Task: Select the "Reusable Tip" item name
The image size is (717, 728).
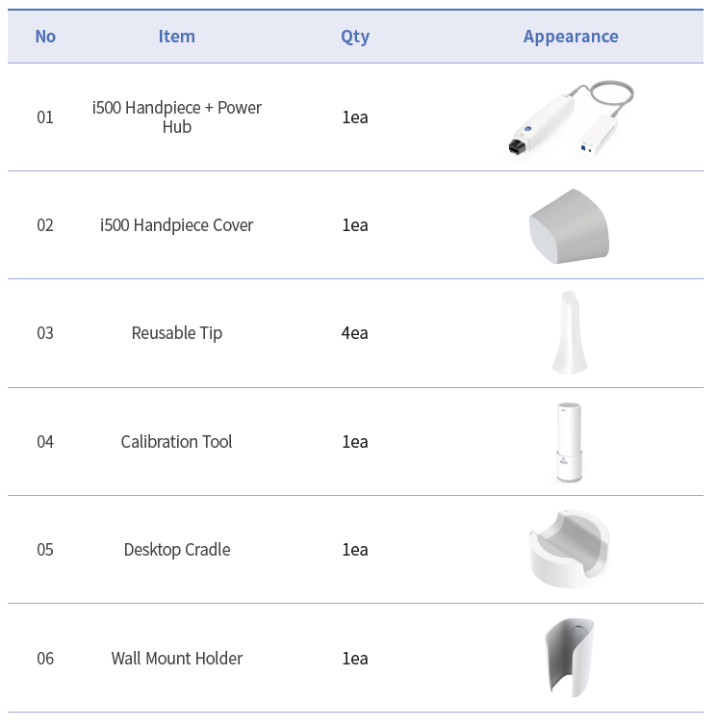Action: (x=177, y=333)
